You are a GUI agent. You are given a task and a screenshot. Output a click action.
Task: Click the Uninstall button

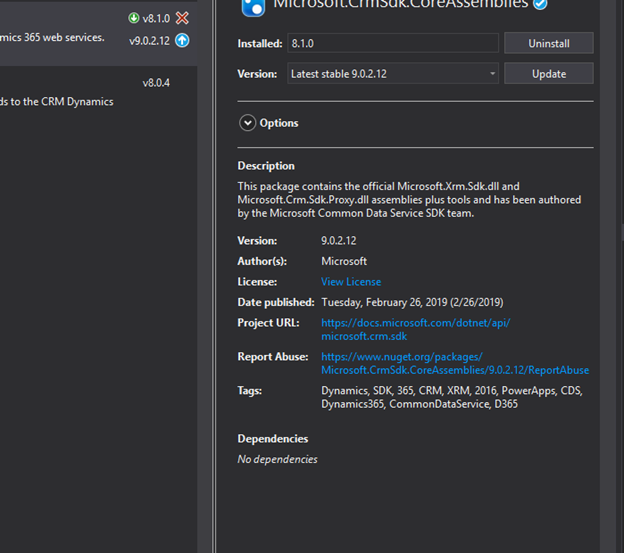(x=549, y=43)
